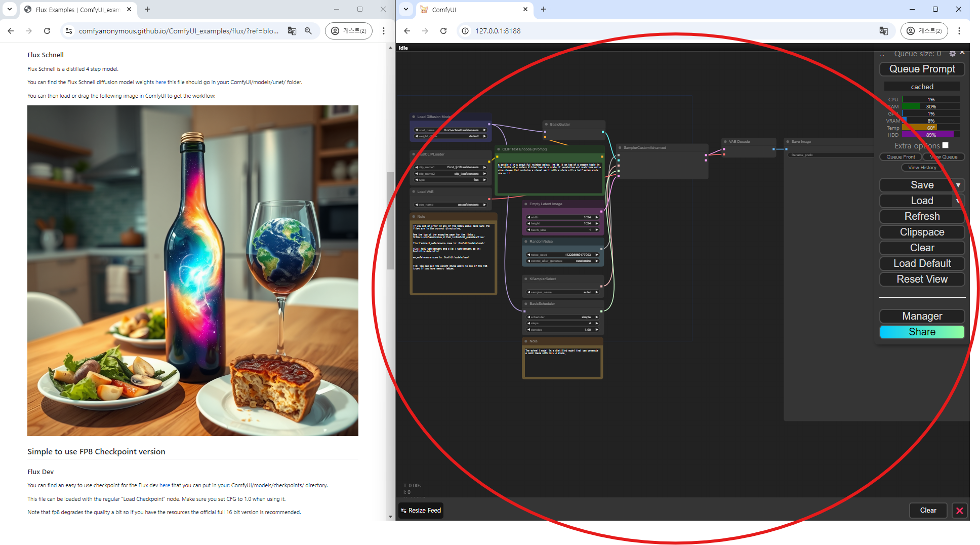Go back in the ComfyUI browser window
The height and width of the screenshot is (545, 980).
tap(407, 31)
